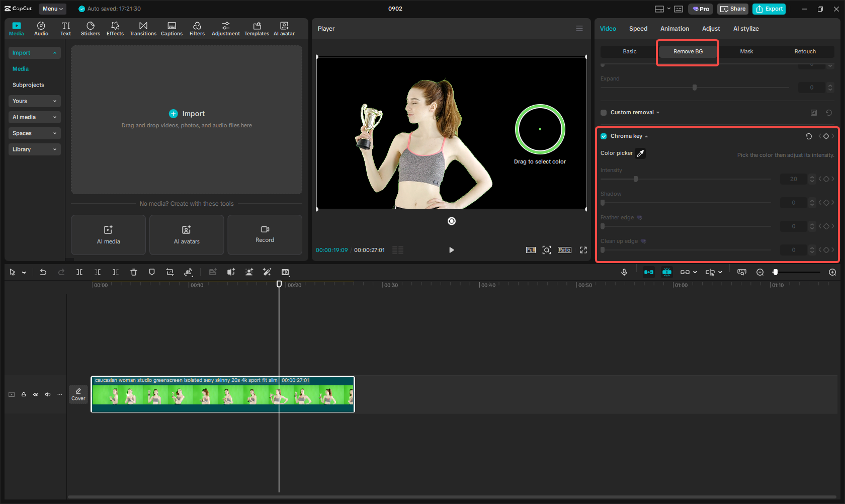Hide the video track with eye icon

36,394
